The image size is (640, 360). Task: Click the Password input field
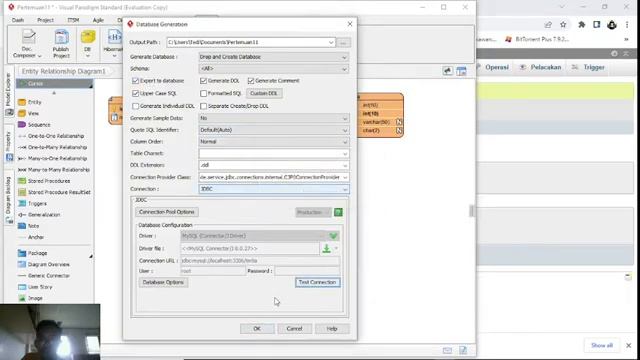point(307,271)
